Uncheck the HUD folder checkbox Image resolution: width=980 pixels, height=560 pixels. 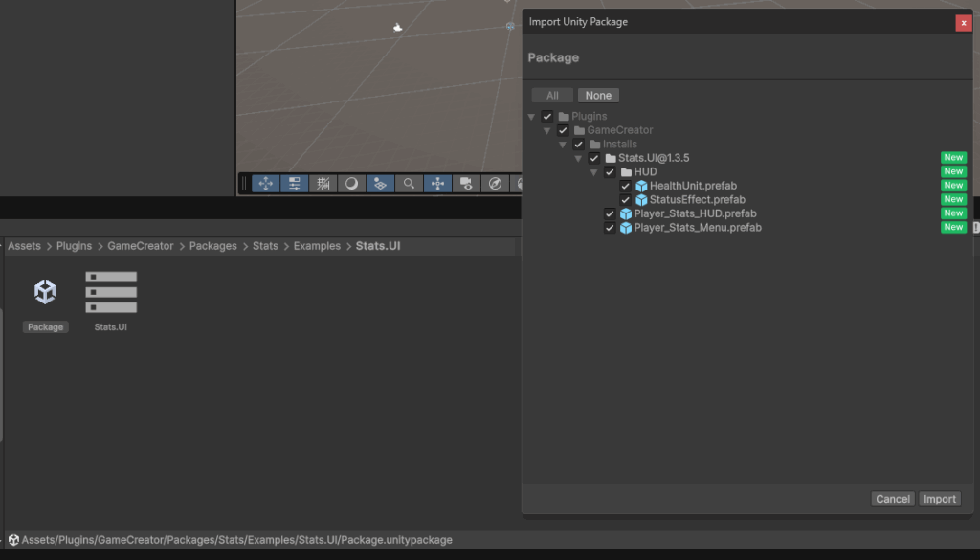[x=610, y=172]
